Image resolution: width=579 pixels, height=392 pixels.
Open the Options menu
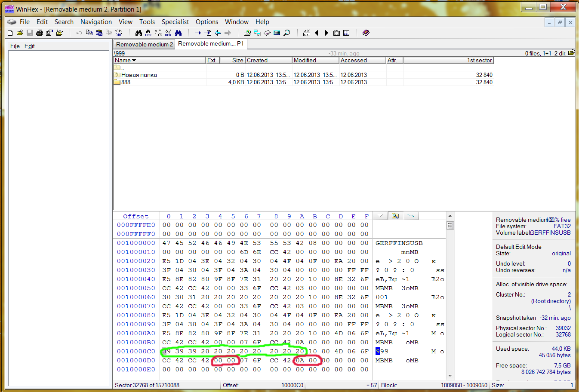206,22
